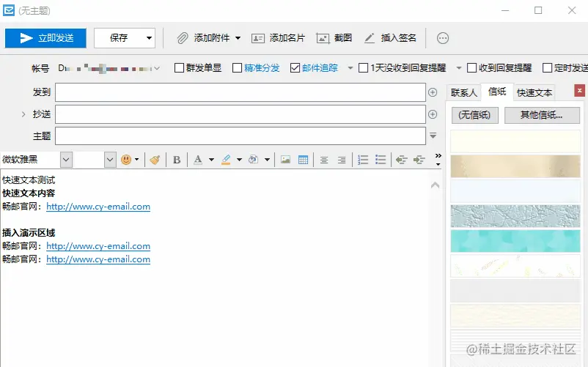Open the last cy-email link in the message body
The width and height of the screenshot is (588, 367).
[98, 259]
